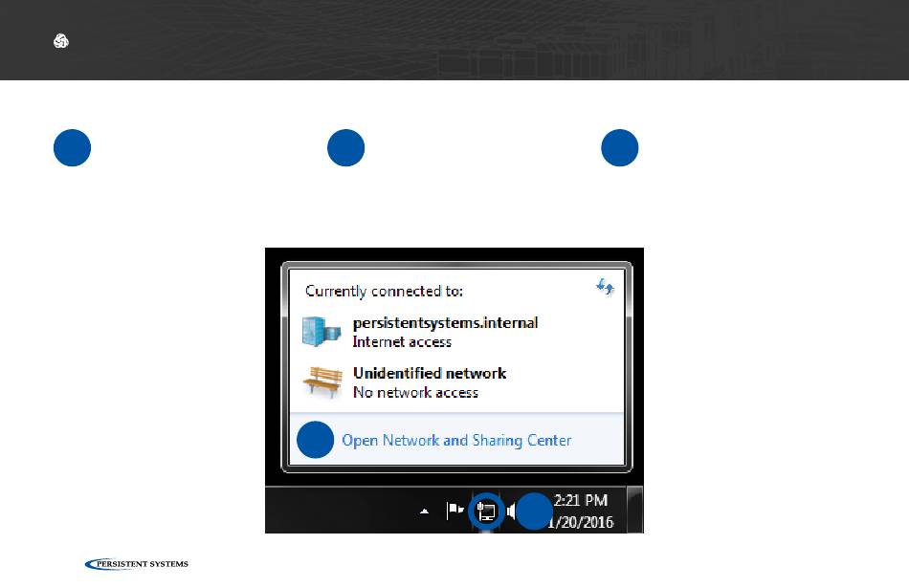Click the building icon beside persistentsystems.internal
Image resolution: width=909 pixels, height=588 pixels.
pos(321,332)
